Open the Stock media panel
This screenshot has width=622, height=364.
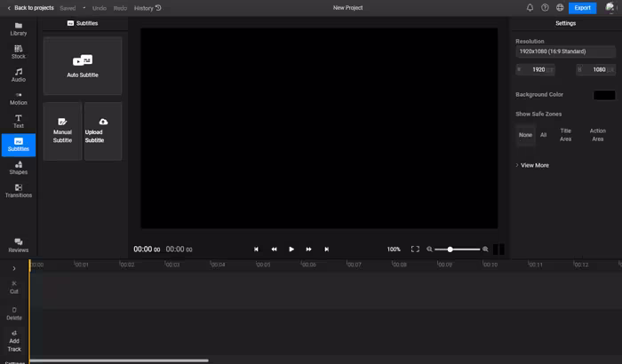19,52
